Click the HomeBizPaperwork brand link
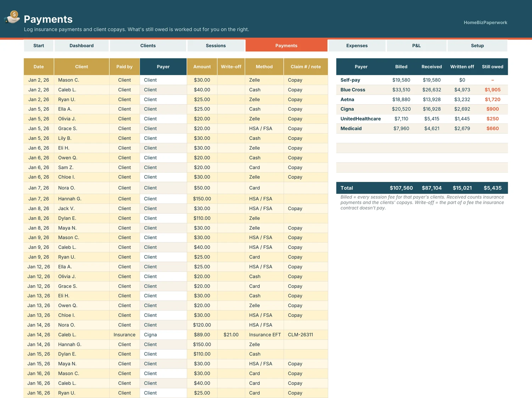 click(x=485, y=22)
